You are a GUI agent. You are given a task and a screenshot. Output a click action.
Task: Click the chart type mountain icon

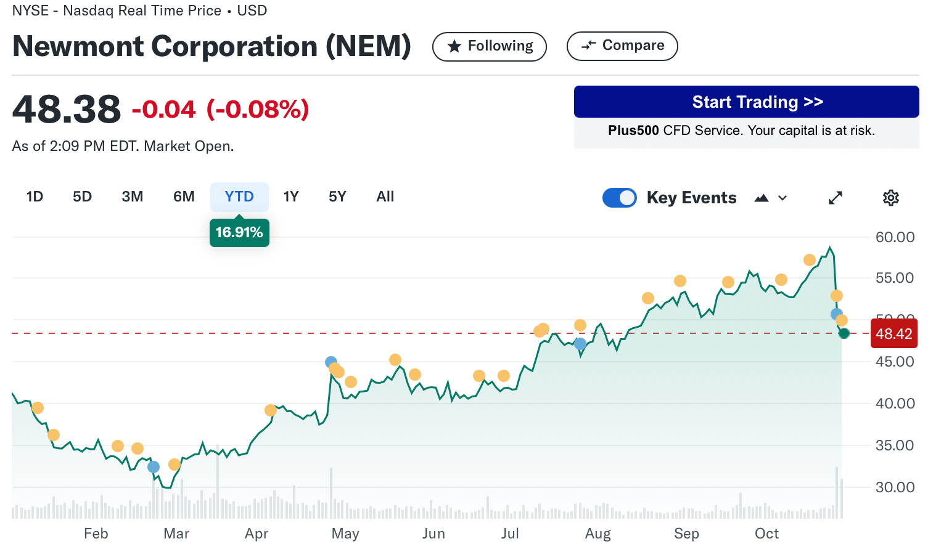click(762, 198)
